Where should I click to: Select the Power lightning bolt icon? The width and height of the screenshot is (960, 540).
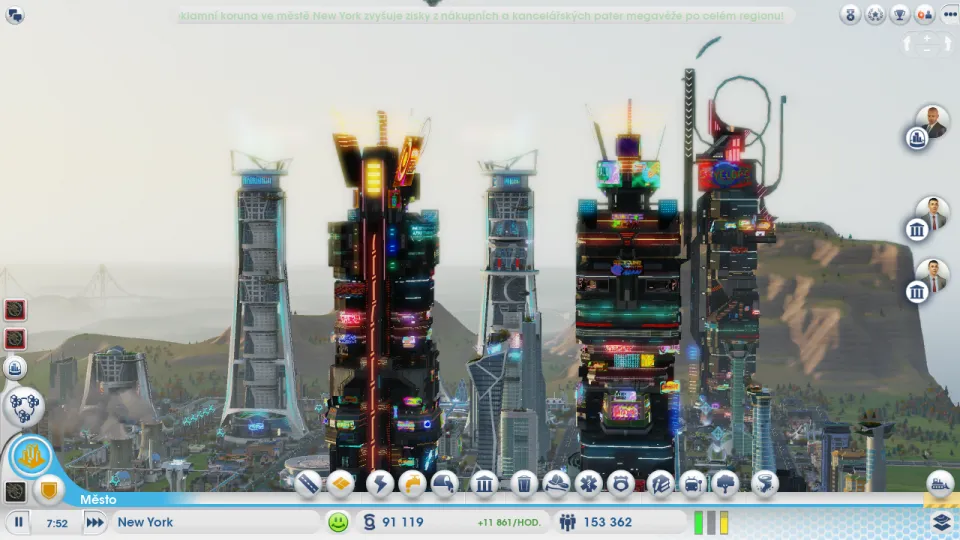[x=380, y=485]
